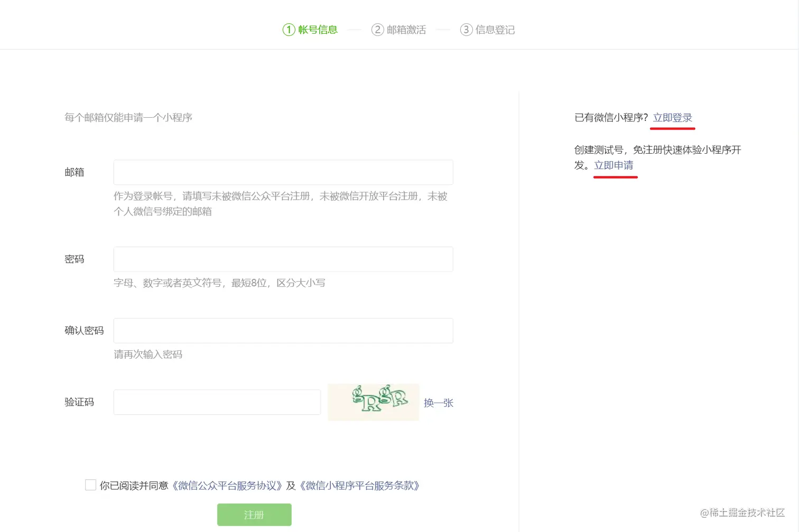
Task: Select step 3 信息登记
Action: coord(488,30)
